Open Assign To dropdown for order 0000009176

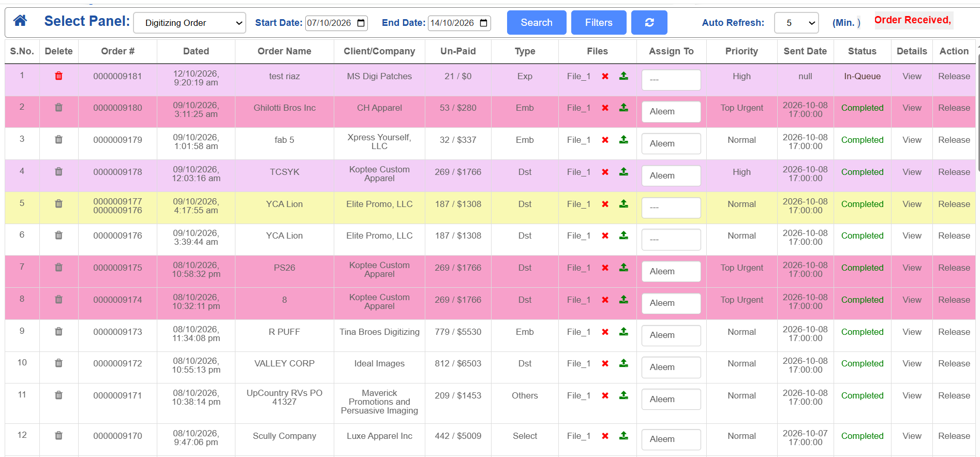(671, 240)
